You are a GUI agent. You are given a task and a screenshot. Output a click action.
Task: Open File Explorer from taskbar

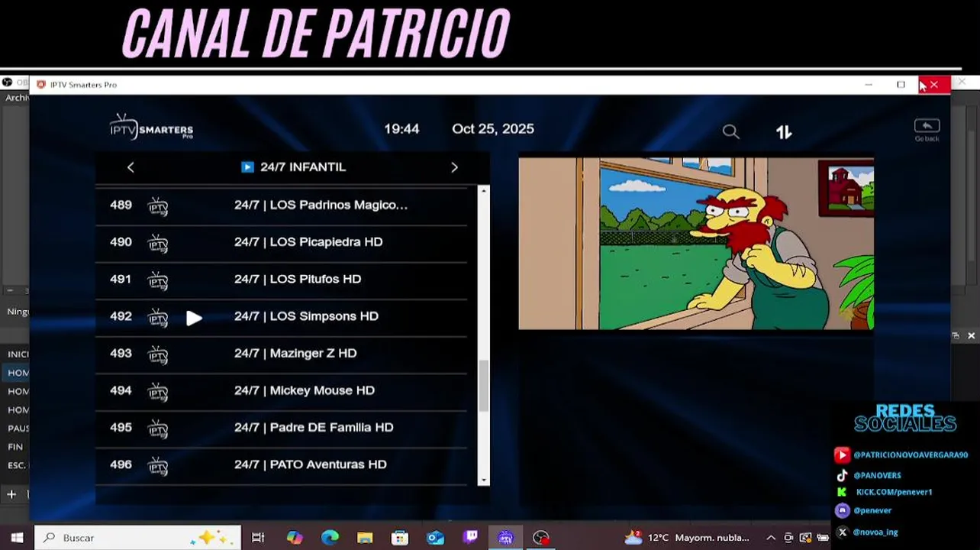[x=365, y=538]
